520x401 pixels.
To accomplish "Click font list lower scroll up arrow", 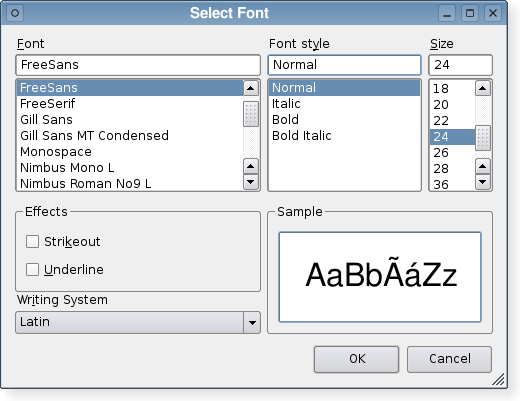I will tap(251, 166).
